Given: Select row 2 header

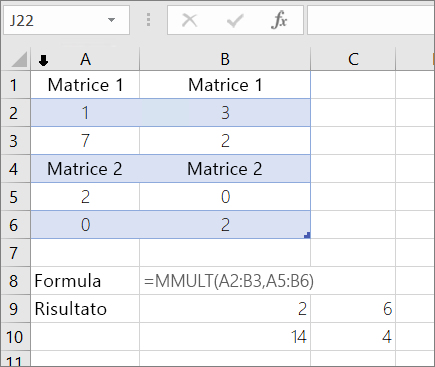Looking at the screenshot, I should click(16, 113).
